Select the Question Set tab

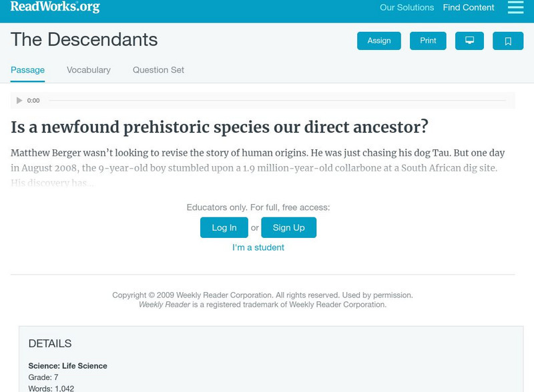pyautogui.click(x=158, y=70)
